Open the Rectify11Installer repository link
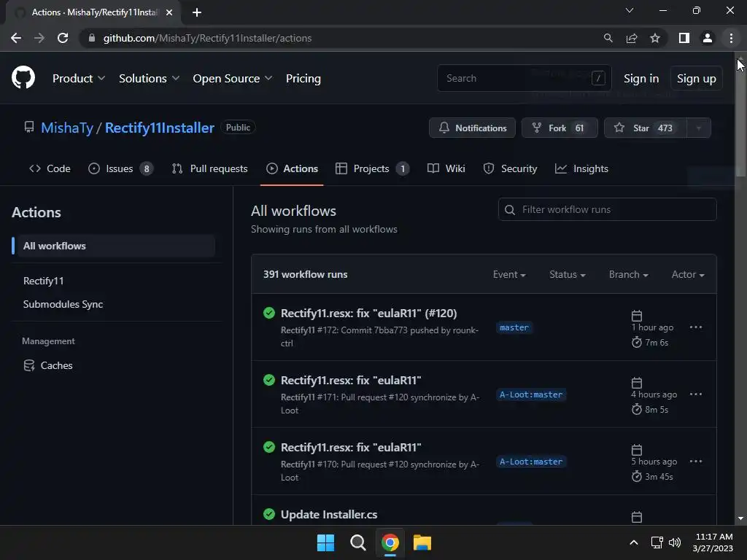 coord(160,128)
